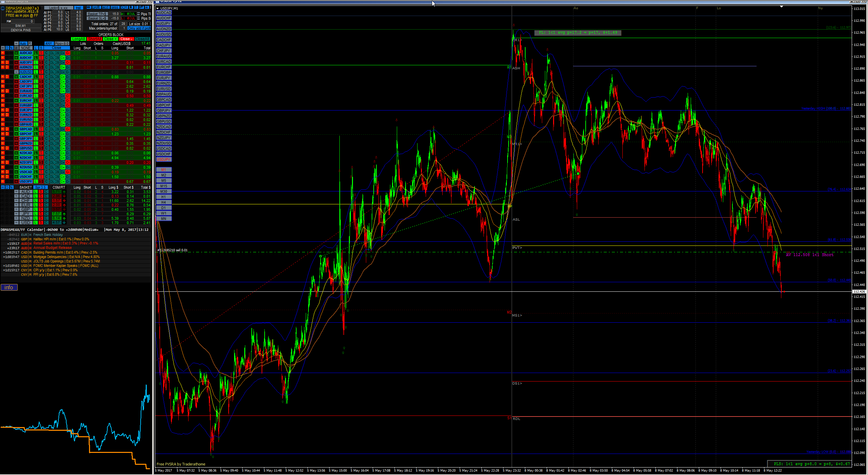Toggle the Auto mode button
This screenshot has height=475, width=868.
[23, 44]
